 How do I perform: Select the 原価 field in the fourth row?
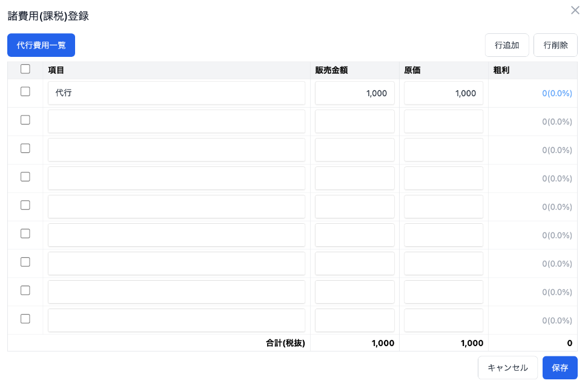(443, 178)
